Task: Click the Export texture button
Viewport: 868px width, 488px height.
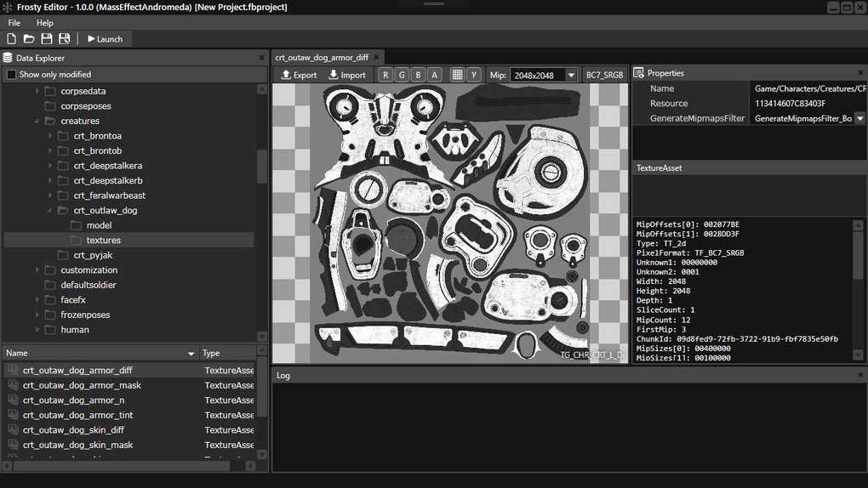Action: [299, 75]
